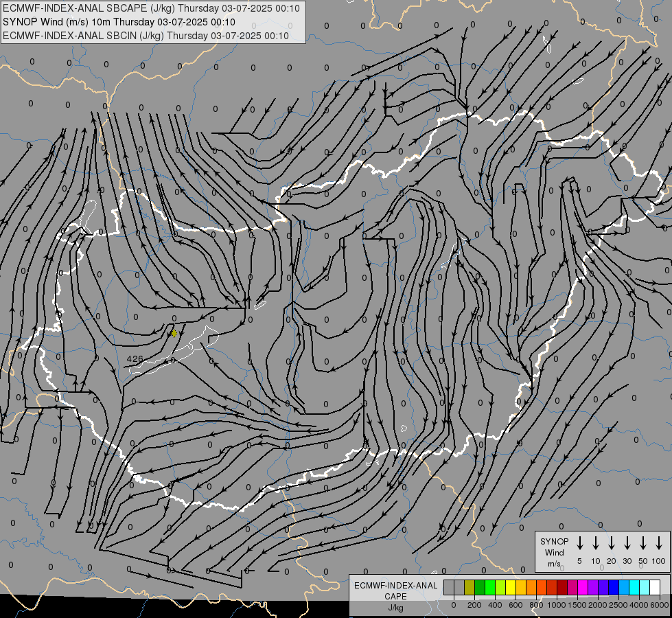This screenshot has width=672, height=618.
Task: Click the ECMWF-INDEX-ANAL label in color legend
Action: pyautogui.click(x=395, y=586)
